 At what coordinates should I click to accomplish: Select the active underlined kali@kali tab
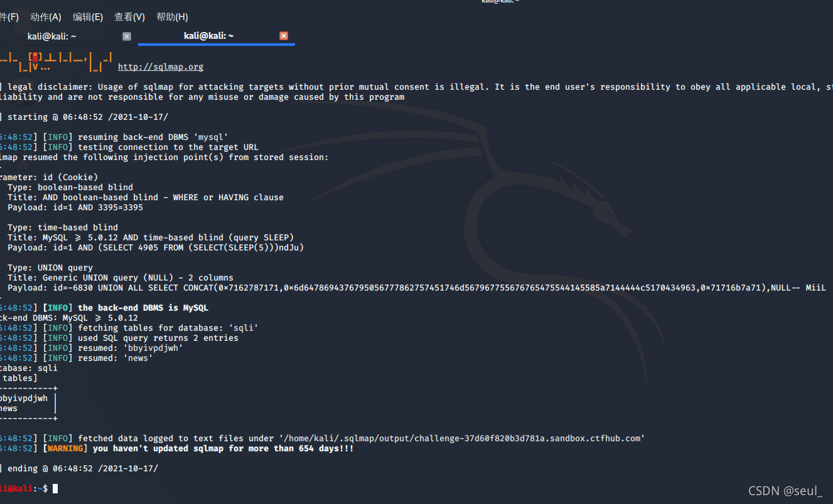[x=209, y=36]
